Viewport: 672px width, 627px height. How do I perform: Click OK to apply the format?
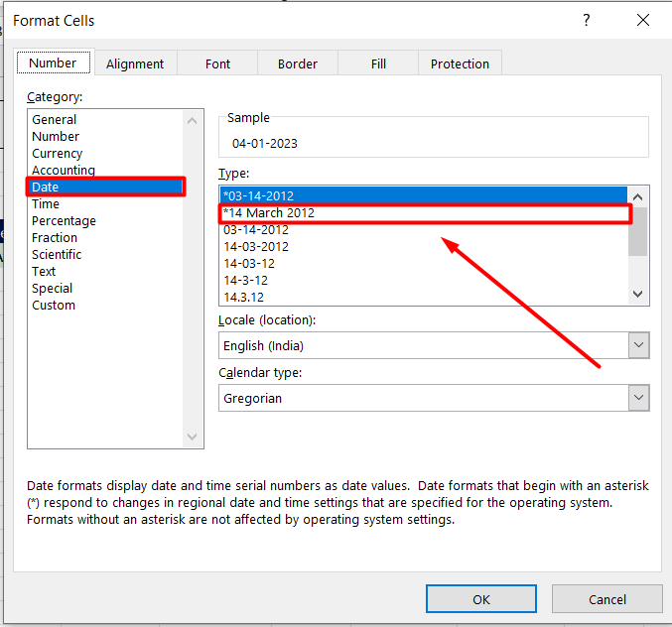pos(481,599)
